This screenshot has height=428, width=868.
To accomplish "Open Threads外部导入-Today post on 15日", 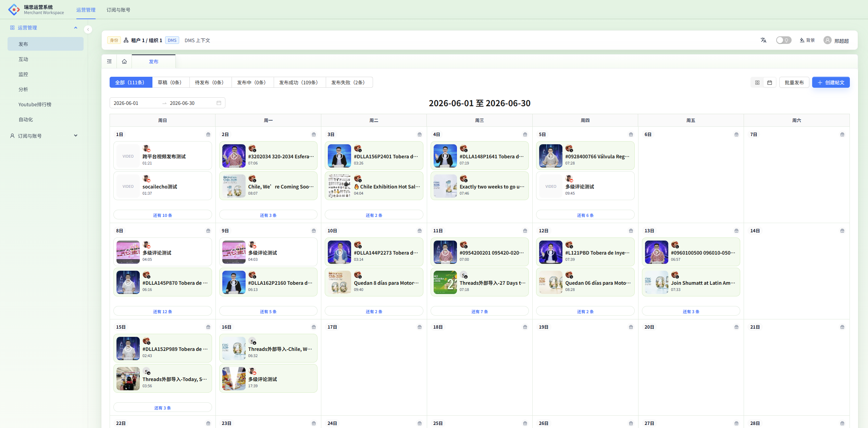I will (162, 378).
